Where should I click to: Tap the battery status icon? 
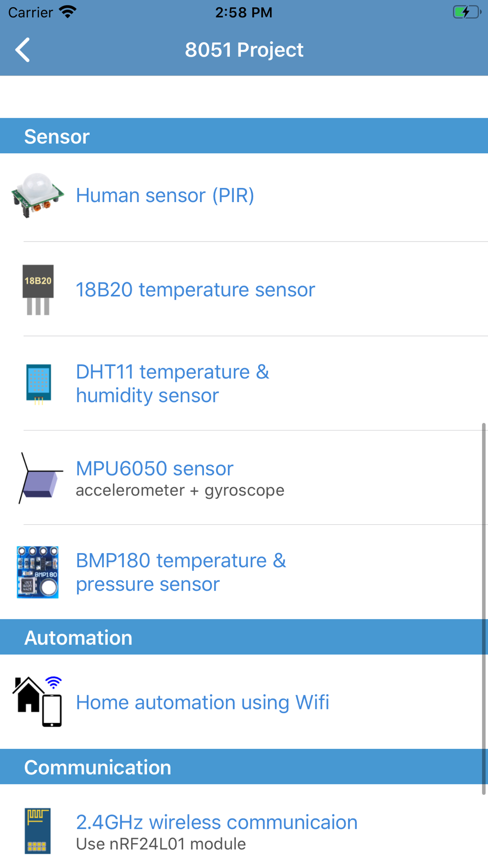tap(466, 12)
